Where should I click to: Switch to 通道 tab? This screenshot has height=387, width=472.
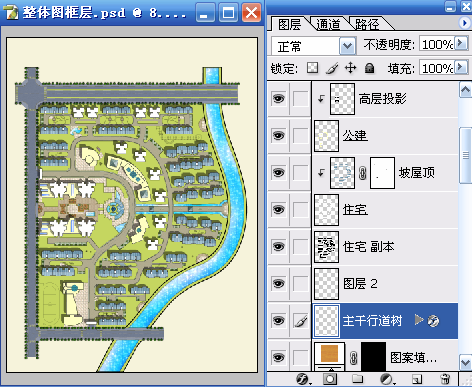coord(328,24)
